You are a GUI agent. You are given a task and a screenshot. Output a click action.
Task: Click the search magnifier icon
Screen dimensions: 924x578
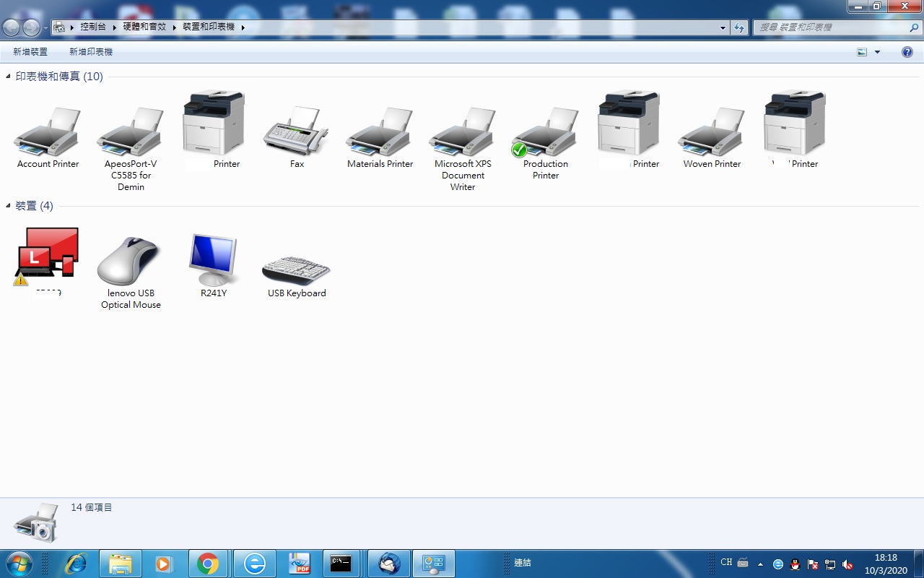(913, 27)
